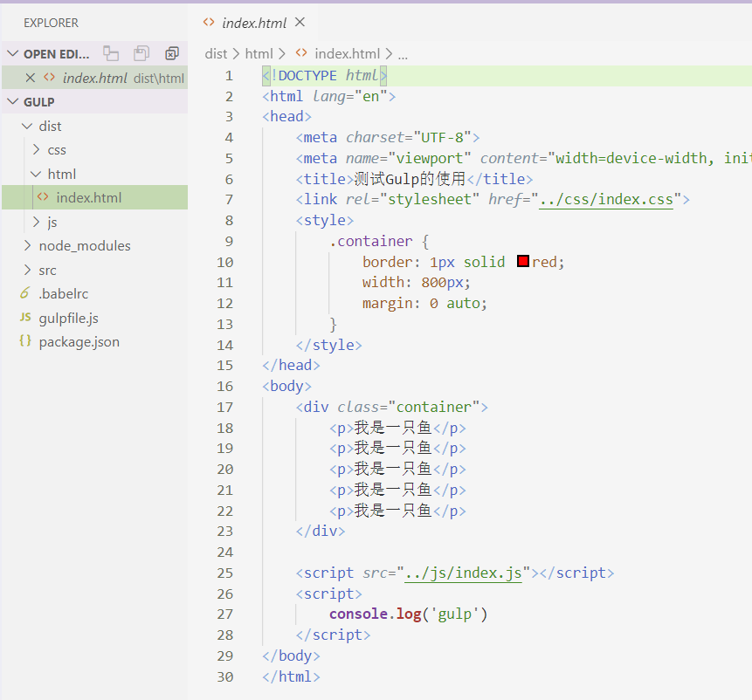
Task: Click the Save All icon in Open Editors
Action: pyautogui.click(x=141, y=53)
